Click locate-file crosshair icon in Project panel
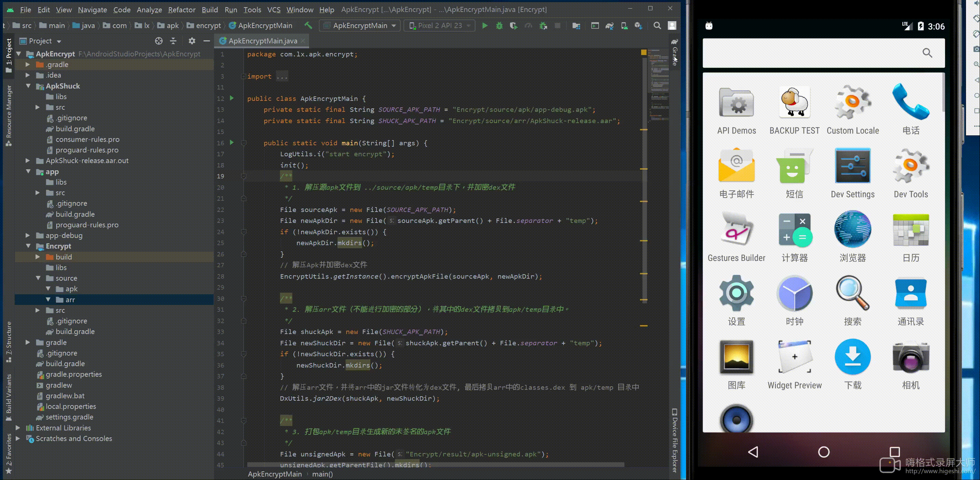Viewport: 980px width, 480px height. pos(159,41)
